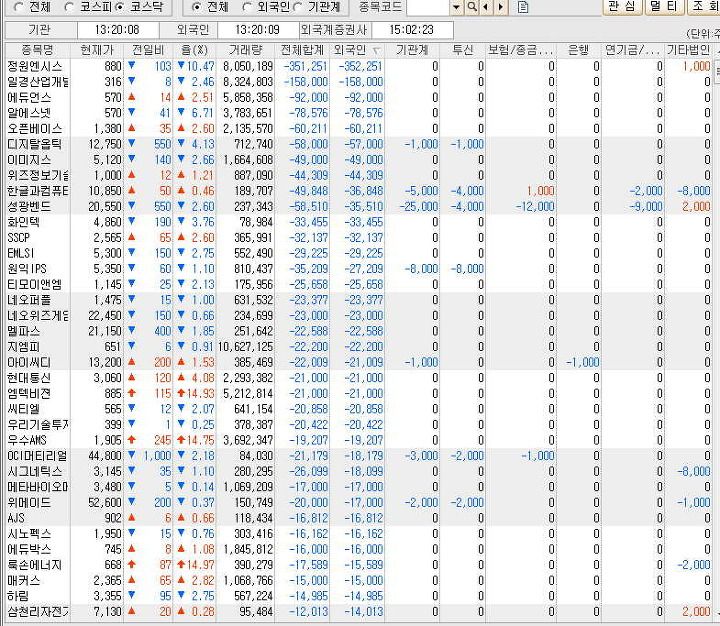Select the 에듀언스 stock row

359,97
